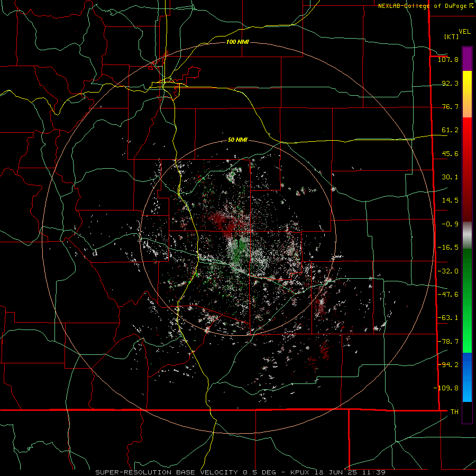The image size is (476, 476).
Task: Select the 76.7 legend value
Action: pos(450,106)
